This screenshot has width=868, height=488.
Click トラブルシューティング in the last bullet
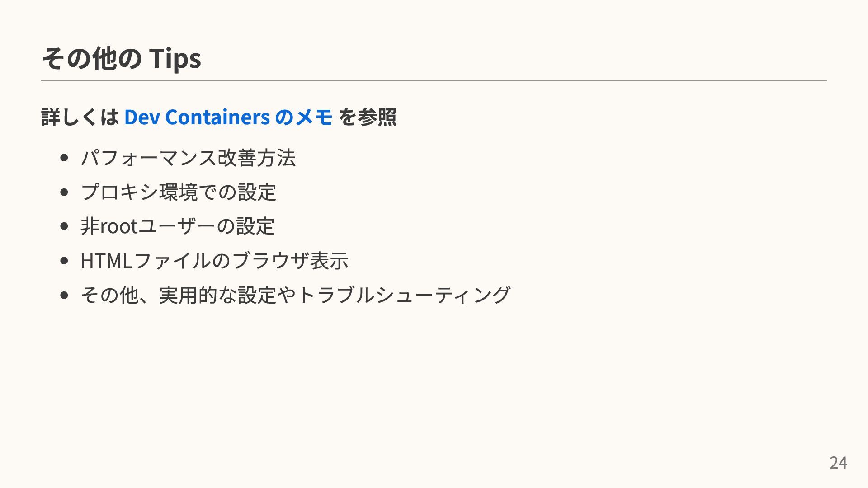click(x=403, y=295)
